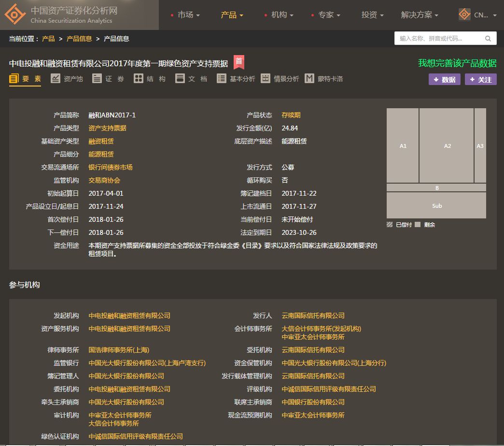Viewport: 504px width, 446px height.
Task: Click 我想完善该产品数据 link
Action: 457,63
